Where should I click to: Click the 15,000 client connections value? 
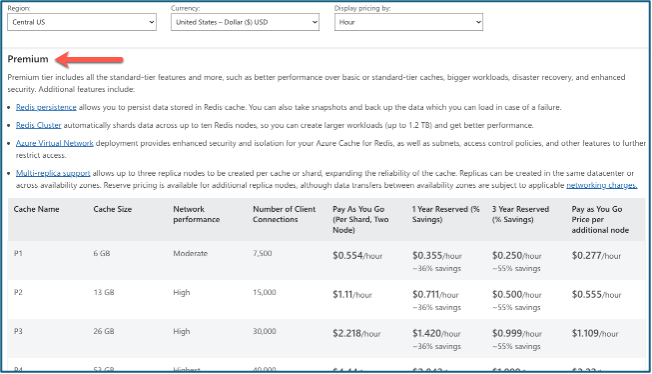coord(264,292)
